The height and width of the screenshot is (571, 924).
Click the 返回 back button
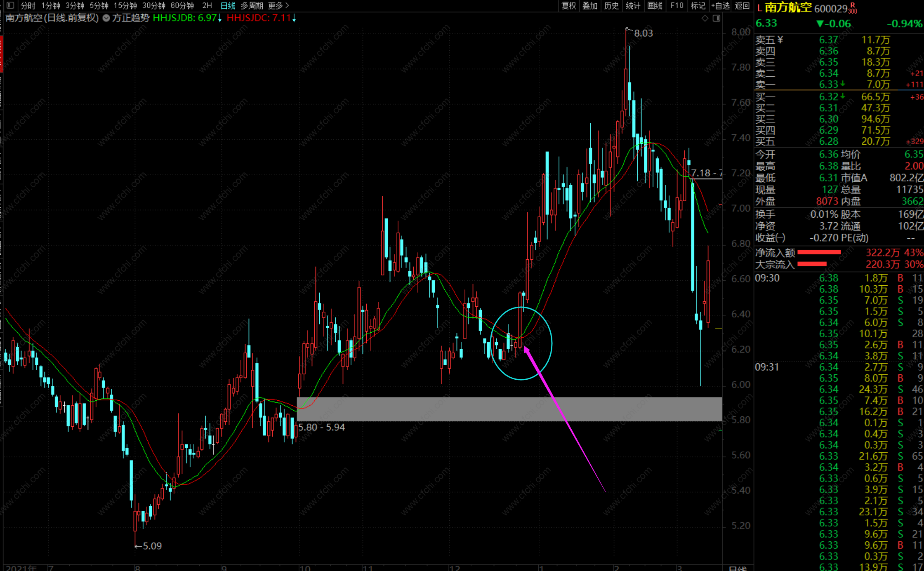tap(742, 5)
